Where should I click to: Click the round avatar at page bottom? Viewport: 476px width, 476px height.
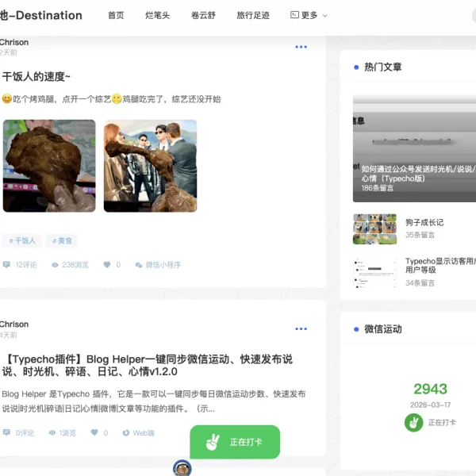[x=182, y=468]
